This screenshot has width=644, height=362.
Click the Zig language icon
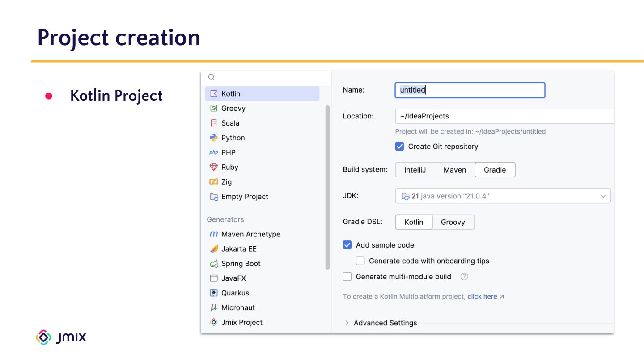tap(214, 182)
